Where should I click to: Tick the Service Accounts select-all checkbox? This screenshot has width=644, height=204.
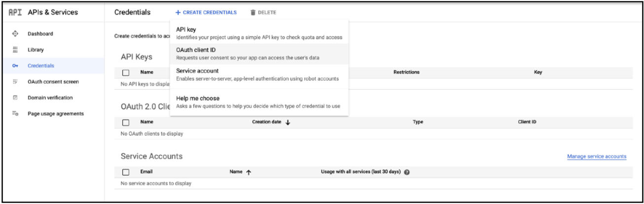click(x=126, y=172)
